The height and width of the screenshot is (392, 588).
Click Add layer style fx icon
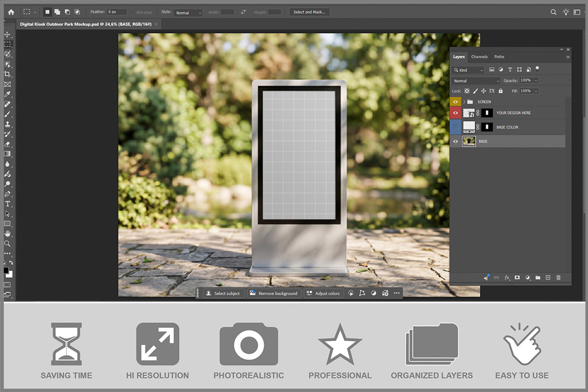(507, 277)
